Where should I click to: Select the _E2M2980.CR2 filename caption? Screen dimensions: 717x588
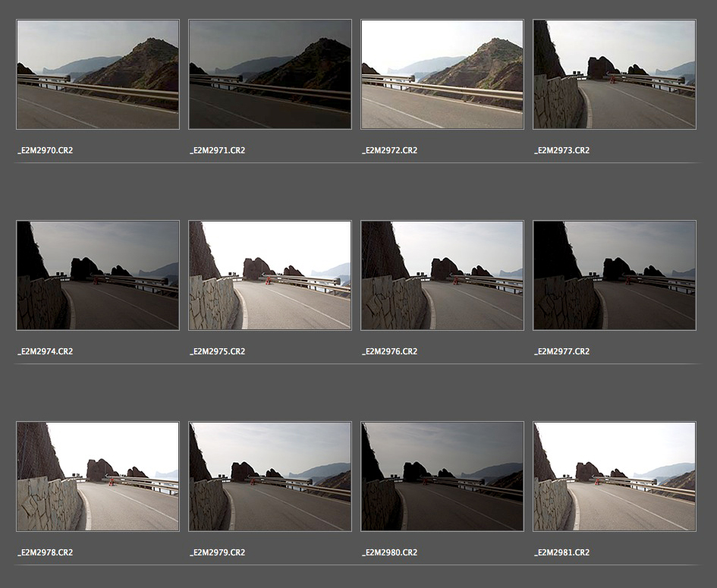pyautogui.click(x=389, y=552)
